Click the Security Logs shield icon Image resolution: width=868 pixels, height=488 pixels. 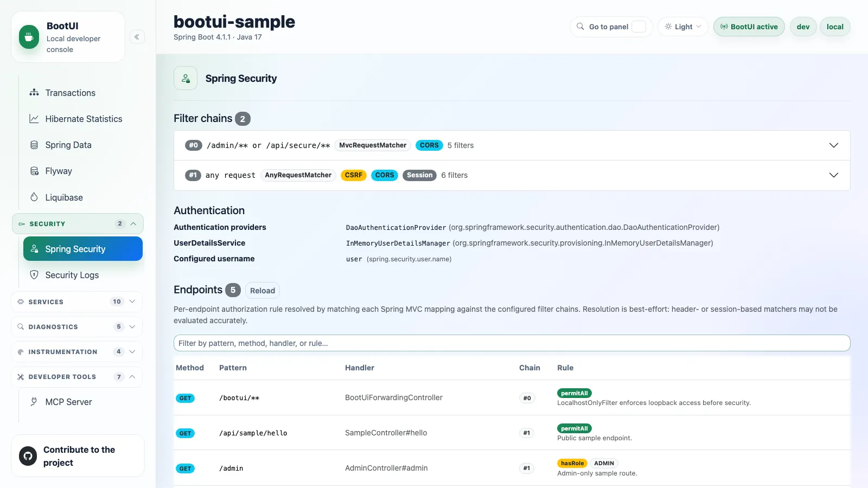[34, 275]
